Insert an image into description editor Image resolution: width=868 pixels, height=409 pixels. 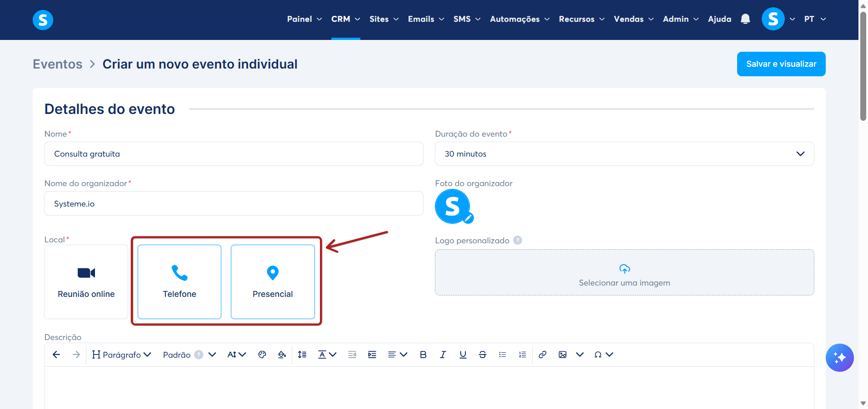tap(563, 355)
